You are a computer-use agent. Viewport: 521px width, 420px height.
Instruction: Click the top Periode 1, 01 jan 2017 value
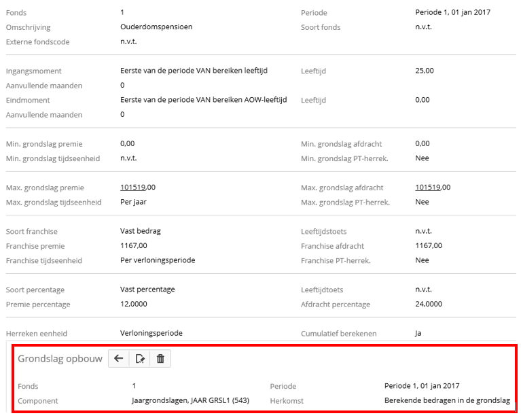click(x=452, y=12)
